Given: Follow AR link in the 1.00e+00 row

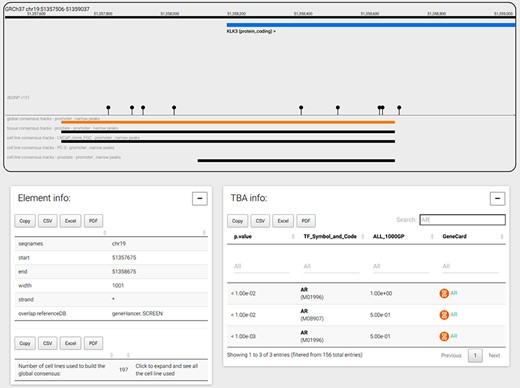Looking at the screenshot, I should (454, 293).
